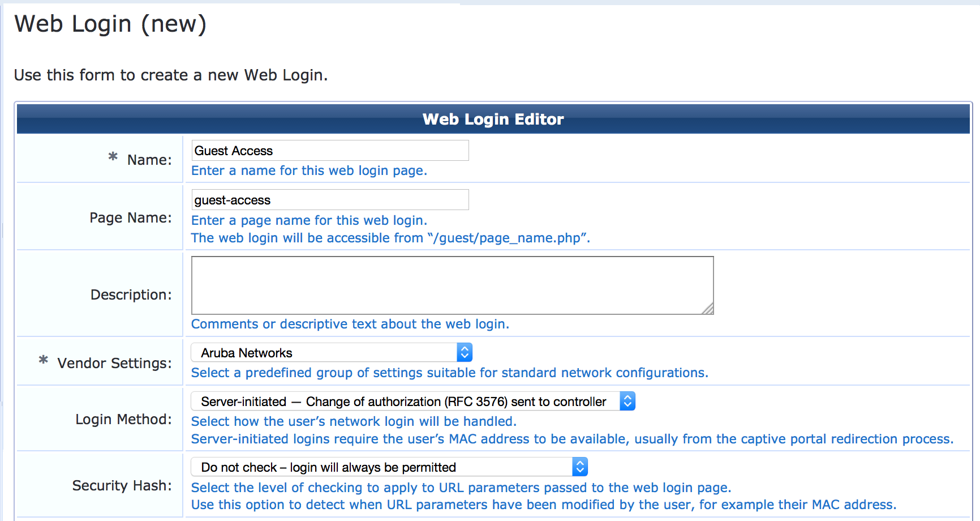980x521 pixels.
Task: Open the Security Hash dropdown
Action: 389,467
